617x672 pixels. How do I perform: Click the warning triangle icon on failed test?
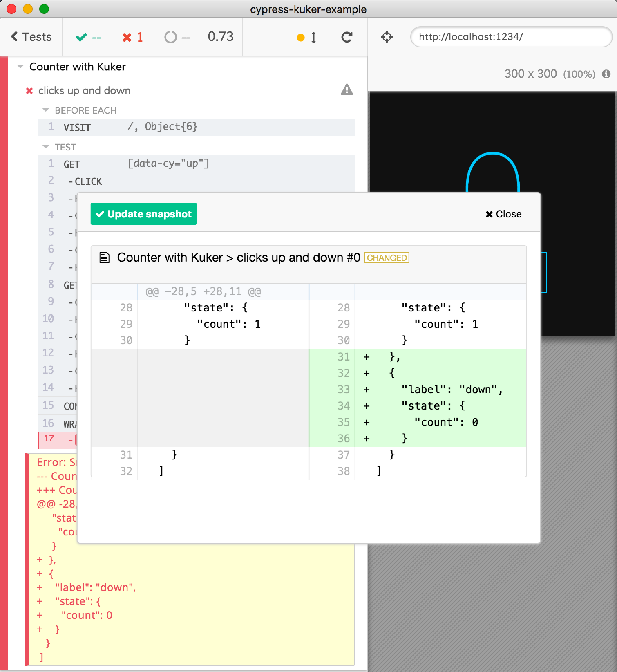pyautogui.click(x=347, y=90)
